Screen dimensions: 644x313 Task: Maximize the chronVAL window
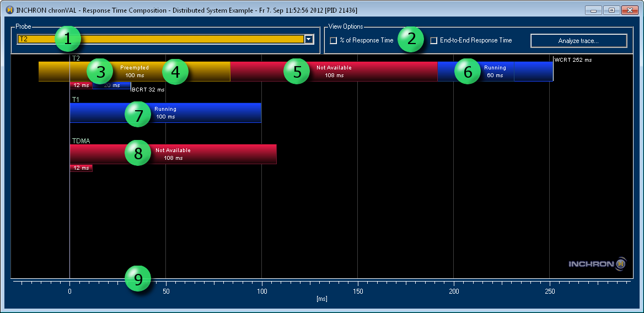pyautogui.click(x=611, y=10)
